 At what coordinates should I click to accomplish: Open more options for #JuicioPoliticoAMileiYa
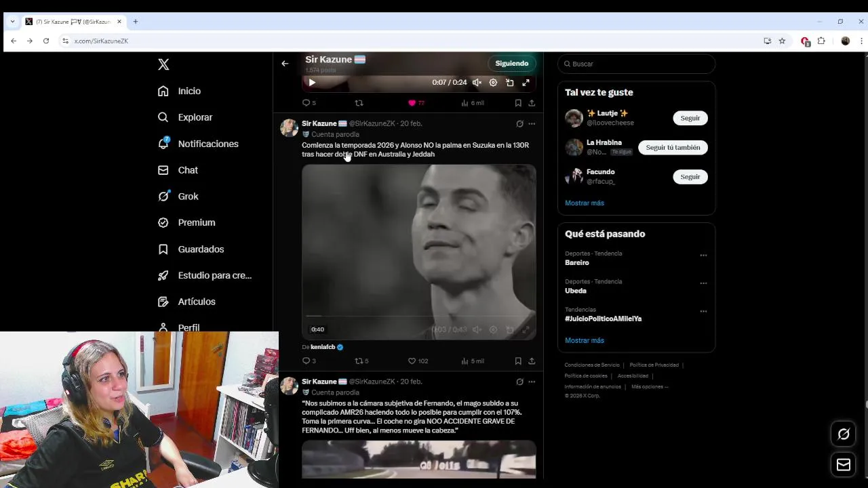[703, 312]
